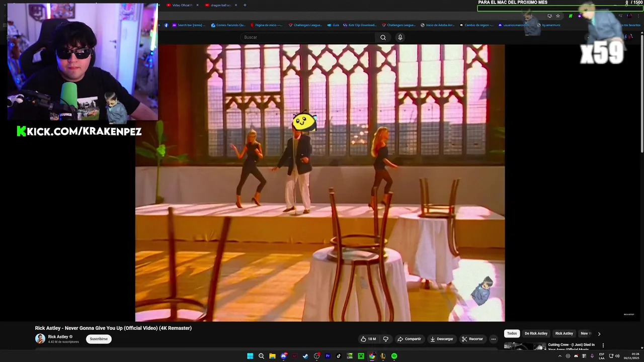Image resolution: width=644 pixels, height=362 pixels.
Task: Open the Search bar [remix] bookmark
Action: tap(189, 25)
